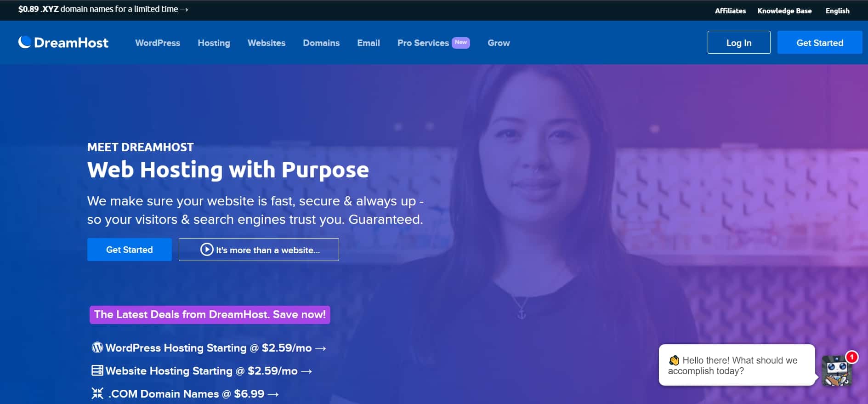Click the header Get Started button
Viewport: 868px width, 404px height.
820,42
